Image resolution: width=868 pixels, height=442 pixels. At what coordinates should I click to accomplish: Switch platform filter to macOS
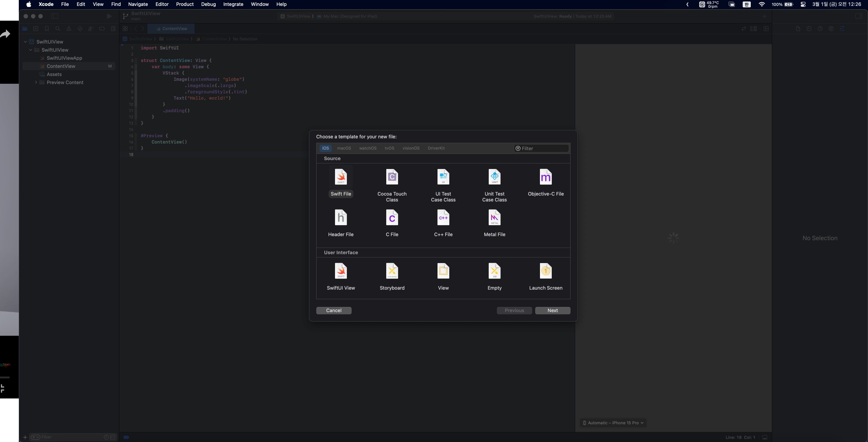344,148
